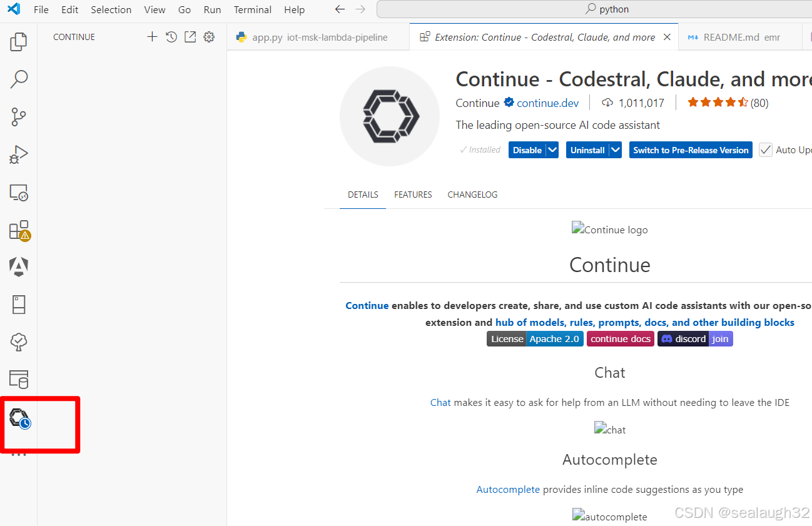
Task: Follow the bold Continue link in description
Action: [367, 306]
